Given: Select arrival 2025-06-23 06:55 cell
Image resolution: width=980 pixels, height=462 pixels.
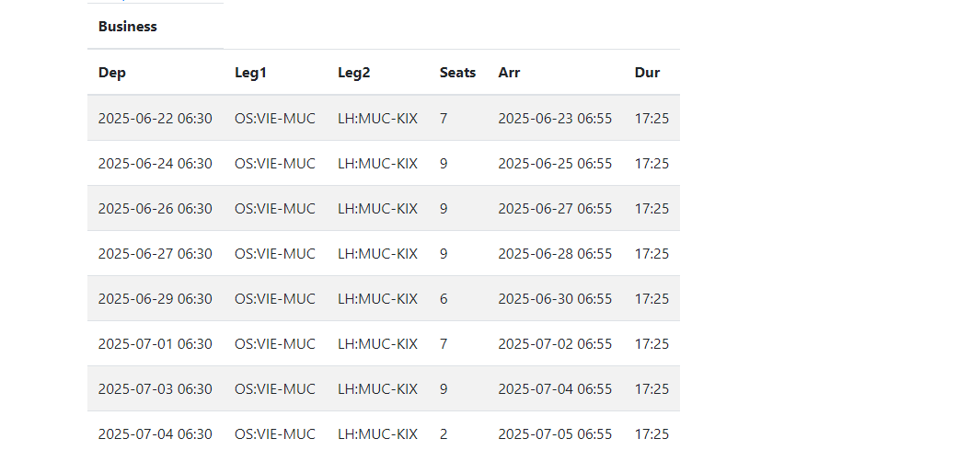Looking at the screenshot, I should 555,119.
